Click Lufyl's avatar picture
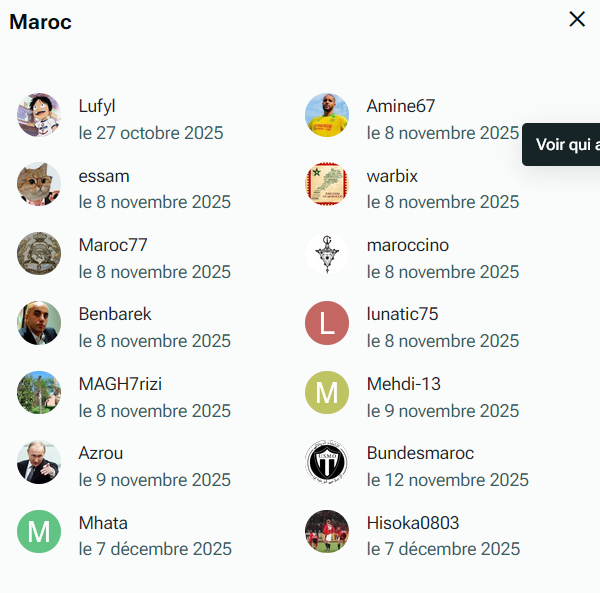The height and width of the screenshot is (593, 600). tap(39, 115)
